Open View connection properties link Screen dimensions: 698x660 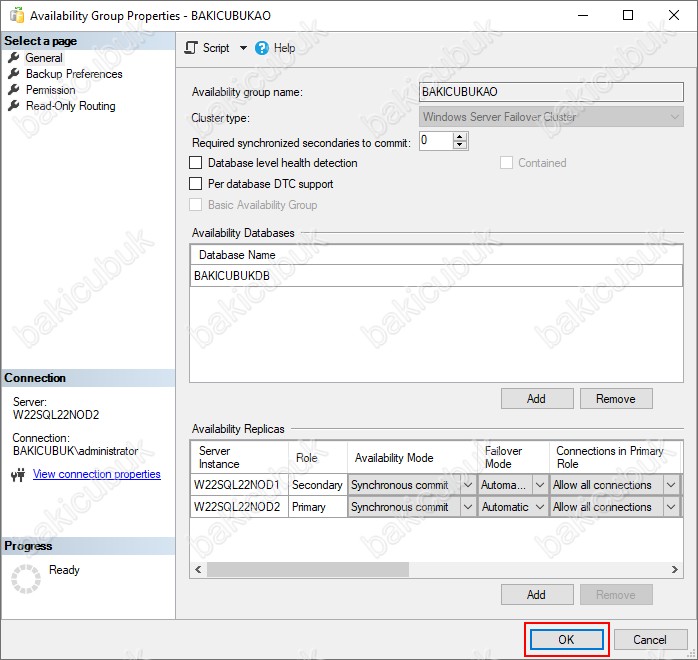point(96,474)
